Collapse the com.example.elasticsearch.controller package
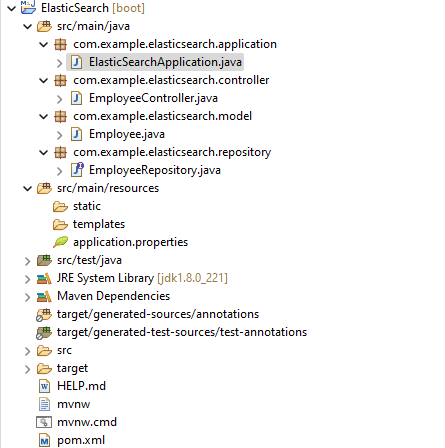445x448 pixels. point(43,80)
